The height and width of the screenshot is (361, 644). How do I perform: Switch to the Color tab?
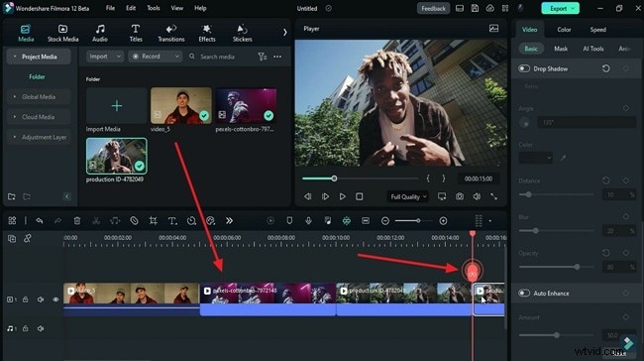tap(564, 30)
